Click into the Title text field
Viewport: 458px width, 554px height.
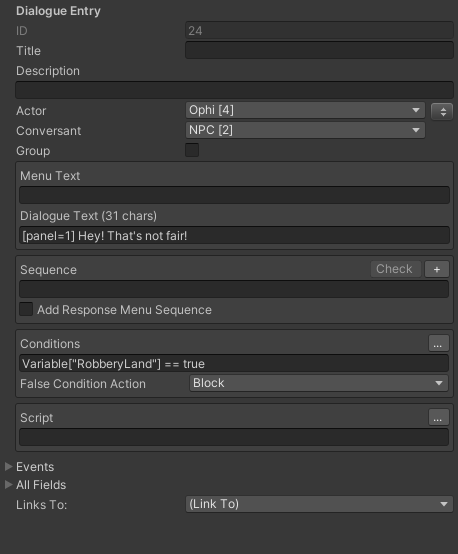pos(319,50)
